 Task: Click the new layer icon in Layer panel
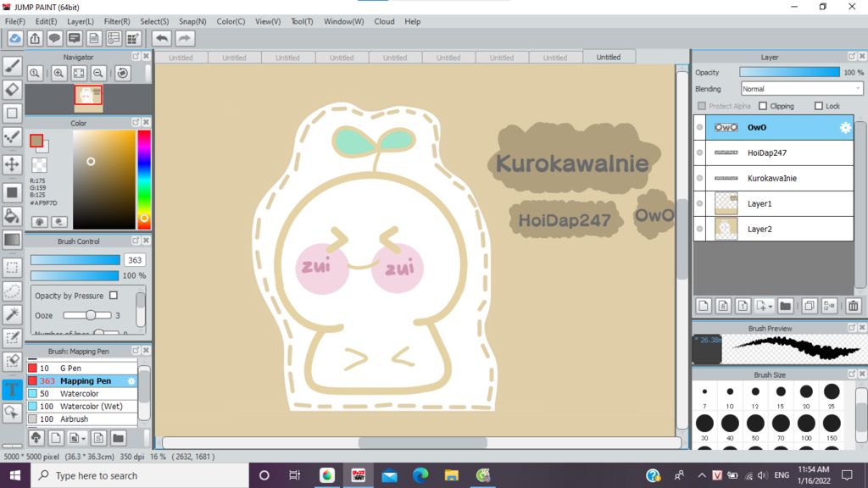(703, 306)
